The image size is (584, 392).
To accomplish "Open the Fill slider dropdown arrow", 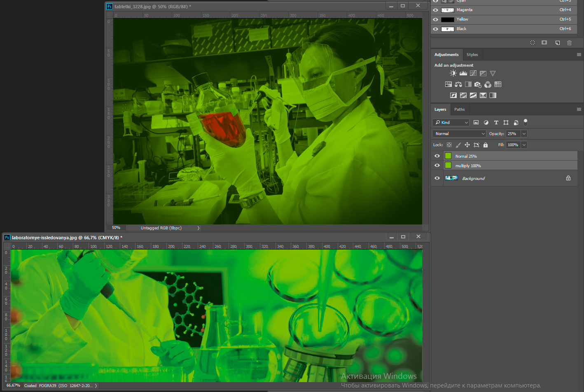I will 524,145.
